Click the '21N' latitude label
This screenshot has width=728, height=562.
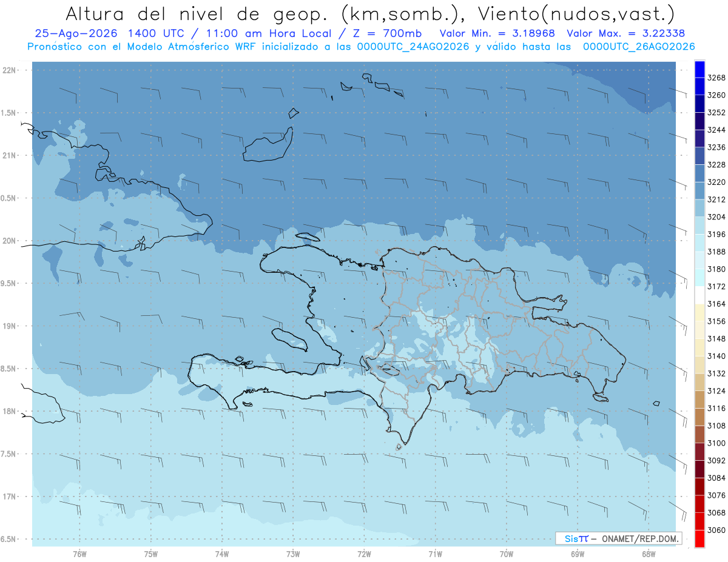pos(10,156)
